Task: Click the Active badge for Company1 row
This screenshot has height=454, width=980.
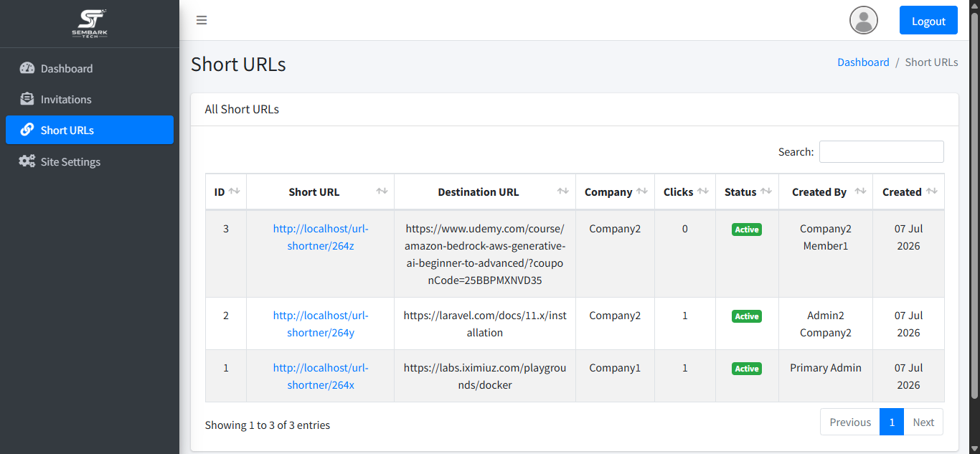Action: pyautogui.click(x=747, y=369)
